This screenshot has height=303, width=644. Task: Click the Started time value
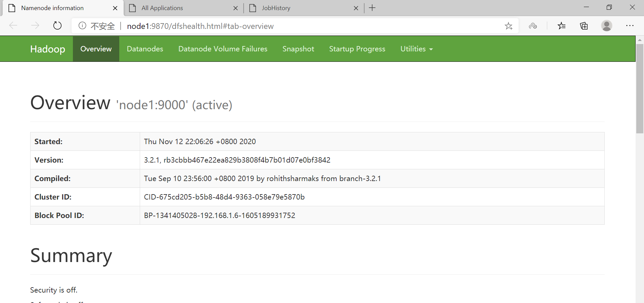[200, 142]
